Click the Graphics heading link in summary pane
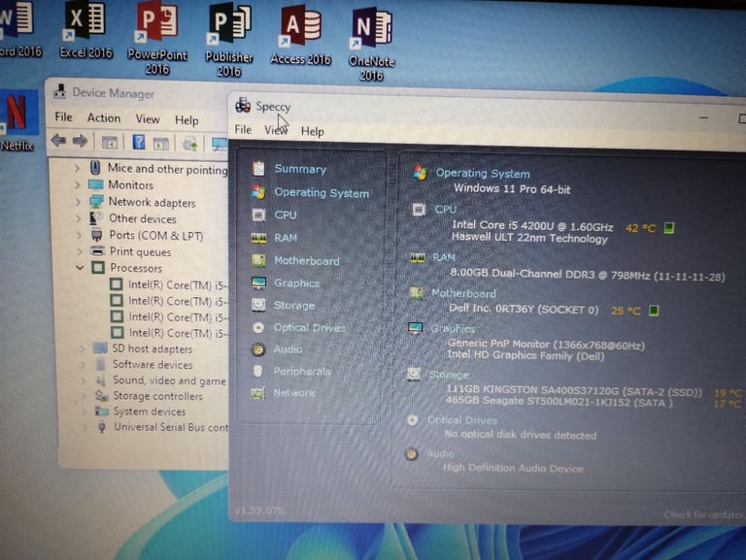 (x=453, y=328)
